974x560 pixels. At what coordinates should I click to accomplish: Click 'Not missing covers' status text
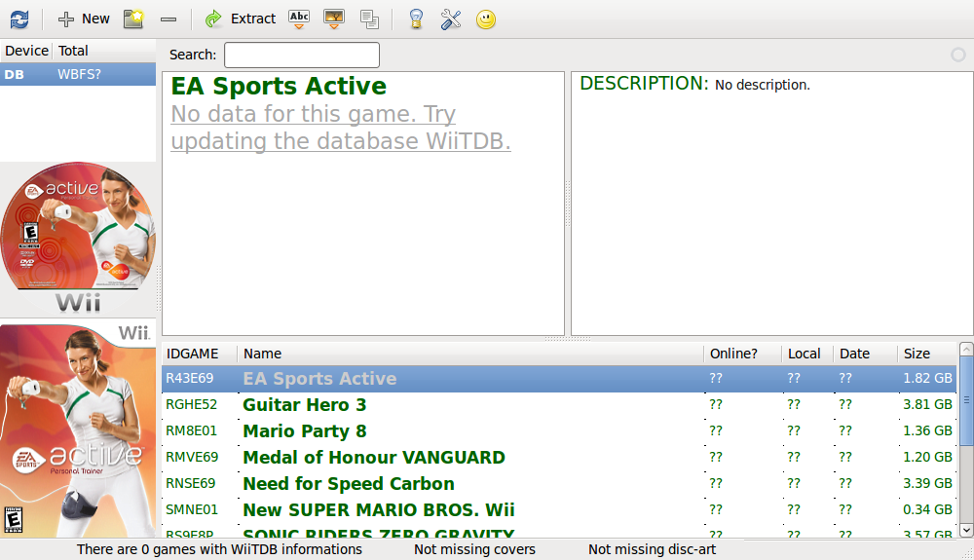474,549
